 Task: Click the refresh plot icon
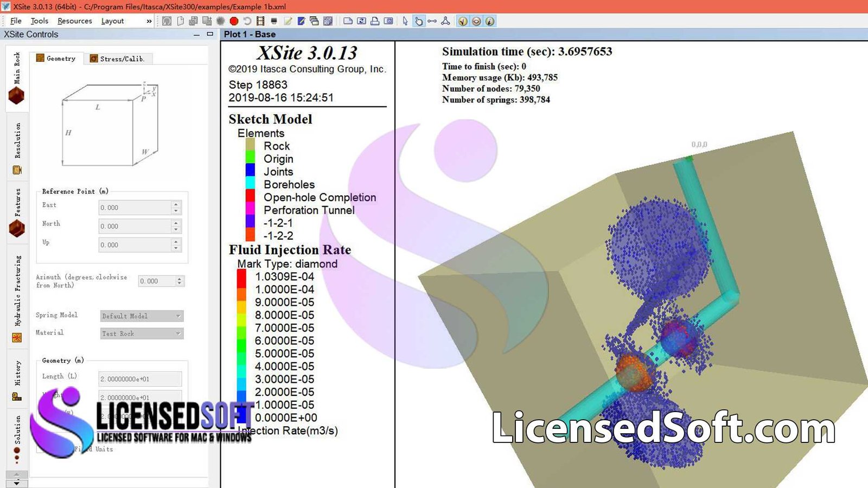pos(361,21)
